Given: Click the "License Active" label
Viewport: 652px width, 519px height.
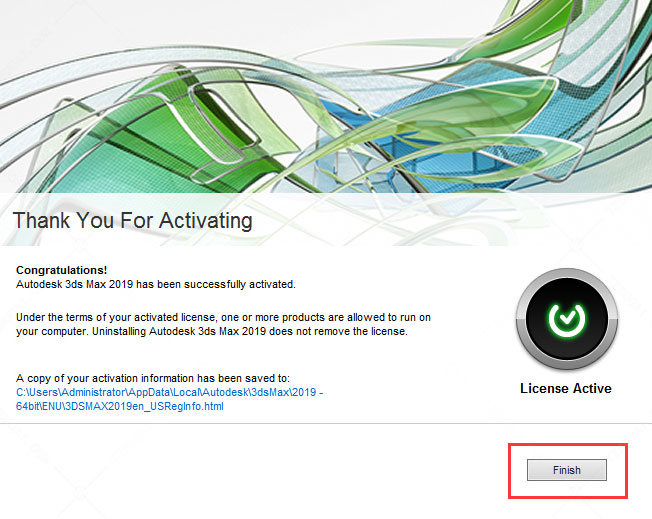Looking at the screenshot, I should (x=566, y=388).
